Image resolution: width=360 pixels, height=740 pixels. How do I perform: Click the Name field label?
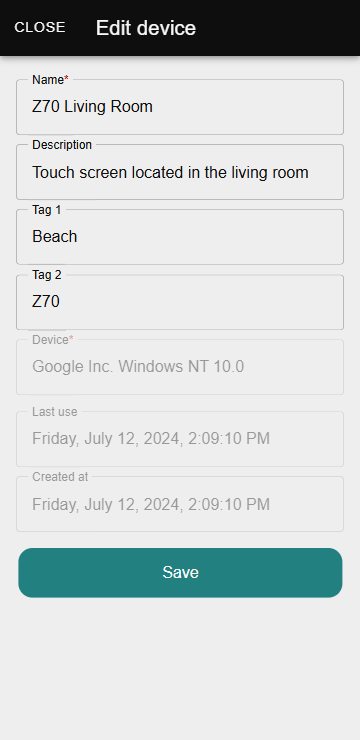[x=48, y=80]
